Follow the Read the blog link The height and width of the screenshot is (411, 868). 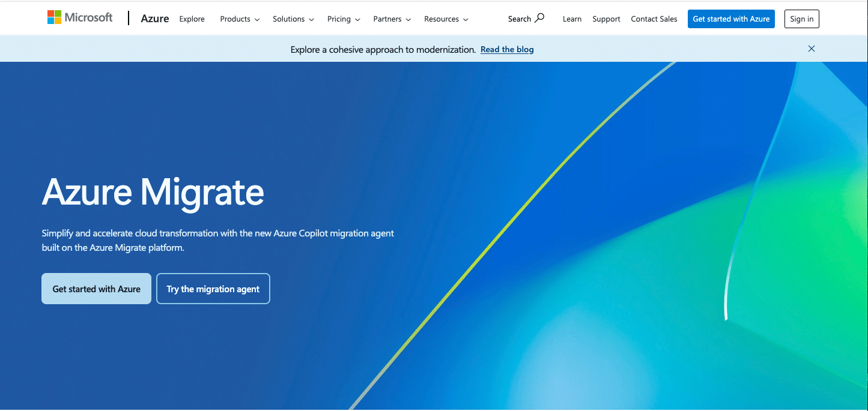tap(507, 49)
